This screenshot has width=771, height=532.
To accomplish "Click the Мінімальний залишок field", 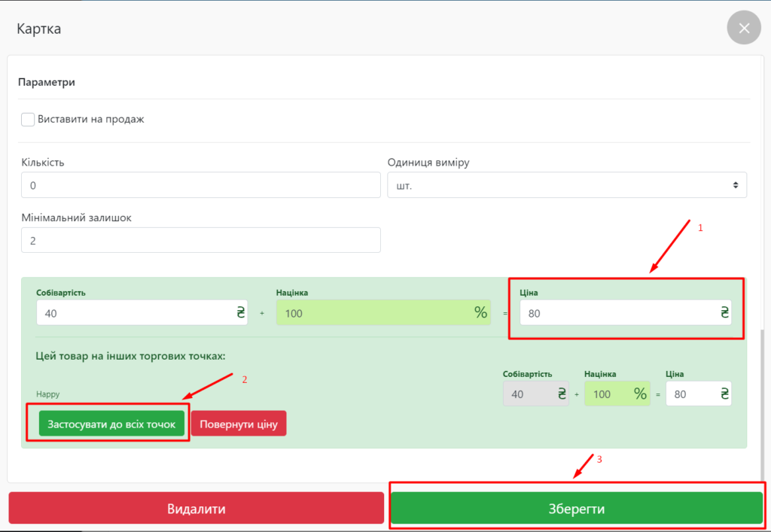I will pyautogui.click(x=201, y=241).
